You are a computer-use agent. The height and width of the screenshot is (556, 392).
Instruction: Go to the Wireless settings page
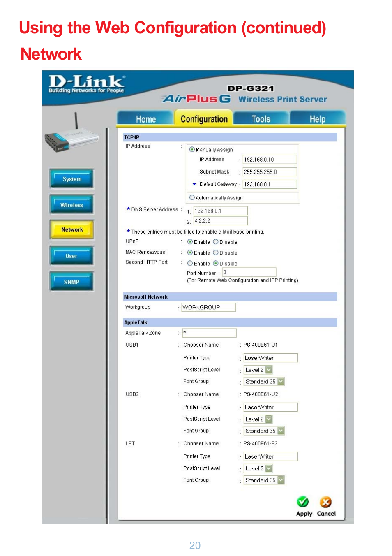tap(72, 205)
